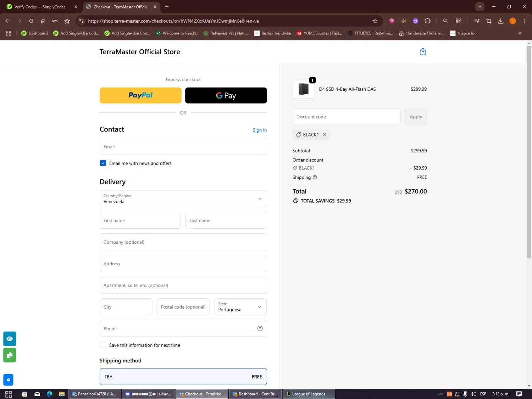The image size is (532, 399).
Task: Click the blue eye extension icon
Action: point(10,339)
